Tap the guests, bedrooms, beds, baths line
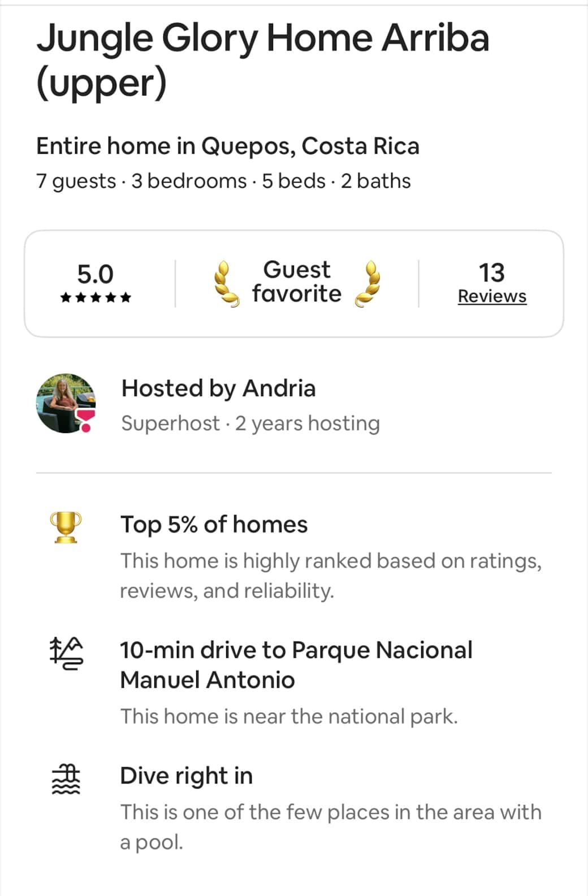 tap(223, 181)
